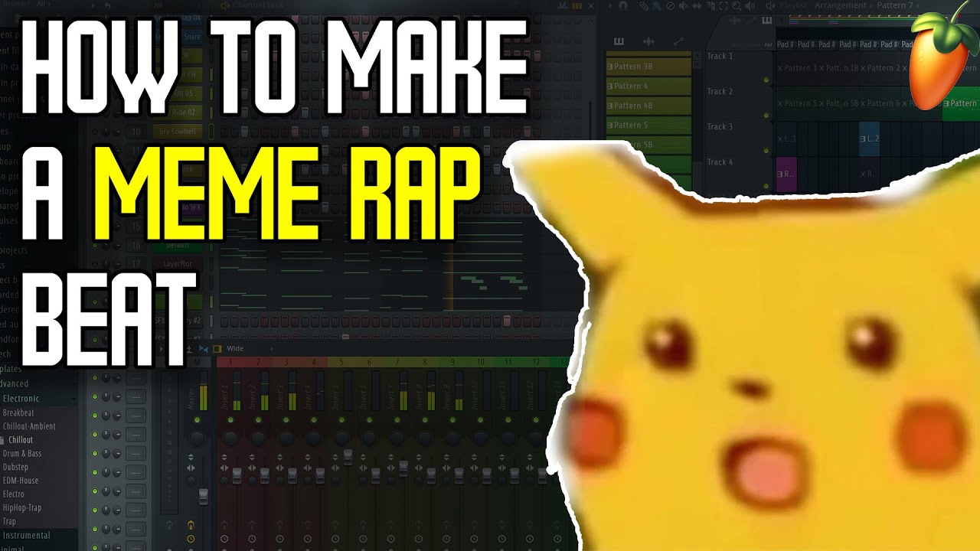Select Pattern 5 in the picker
This screenshot has height=551, width=980.
pos(648,125)
